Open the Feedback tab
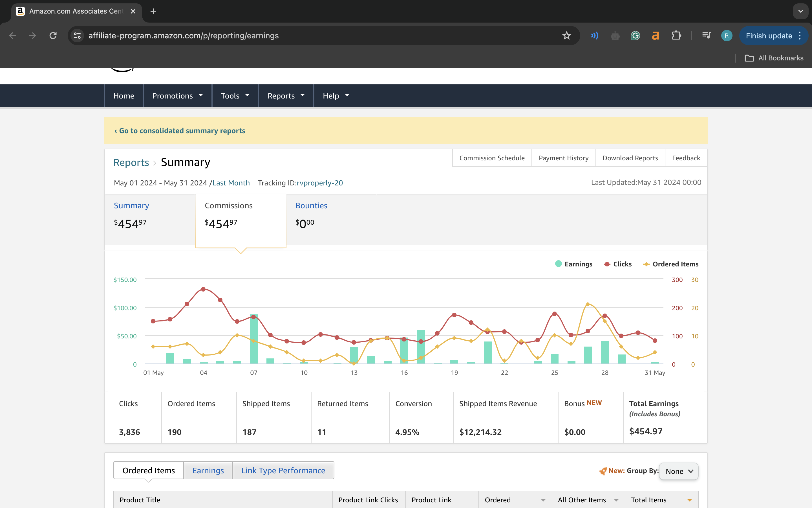 pos(686,158)
